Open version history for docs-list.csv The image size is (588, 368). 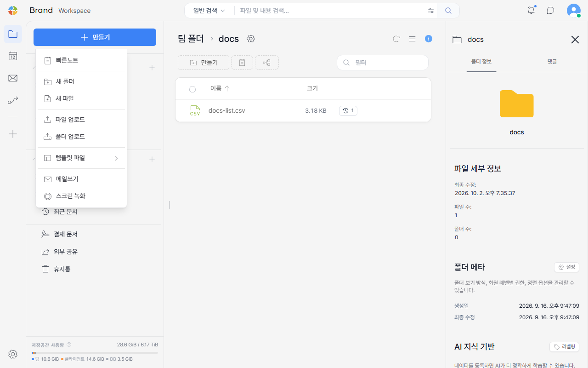pos(348,111)
